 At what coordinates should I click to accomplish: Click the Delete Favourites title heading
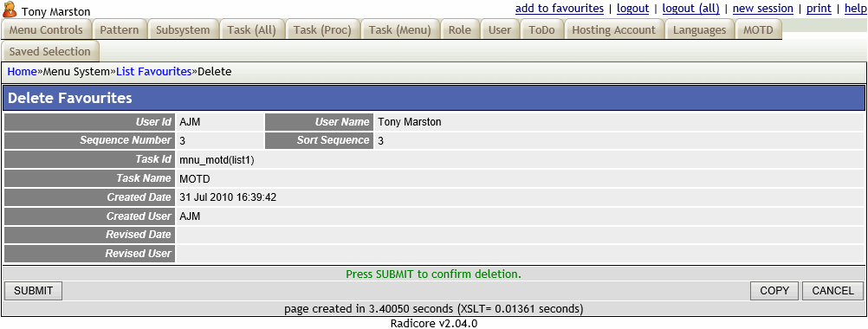70,99
